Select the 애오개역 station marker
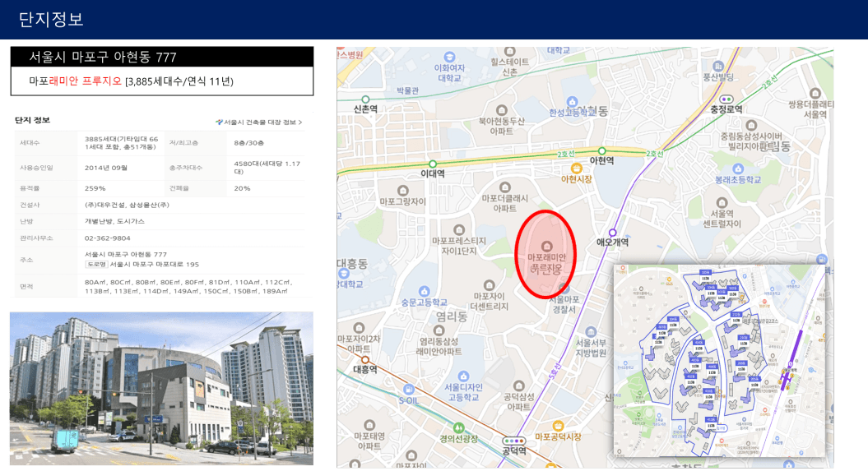This screenshot has width=868, height=471. pos(612,232)
